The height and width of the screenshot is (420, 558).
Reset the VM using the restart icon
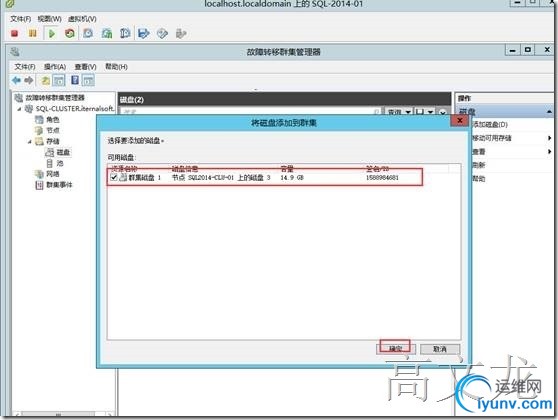[x=70, y=33]
